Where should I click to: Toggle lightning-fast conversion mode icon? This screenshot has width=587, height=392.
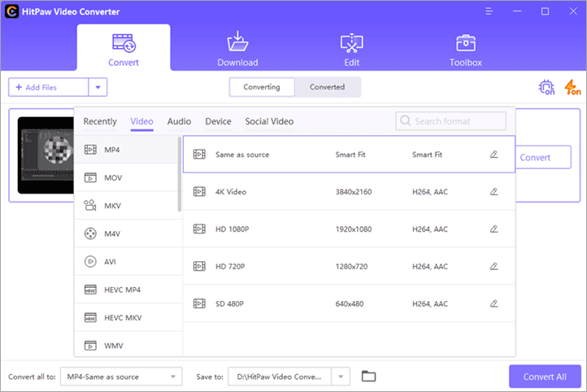572,87
